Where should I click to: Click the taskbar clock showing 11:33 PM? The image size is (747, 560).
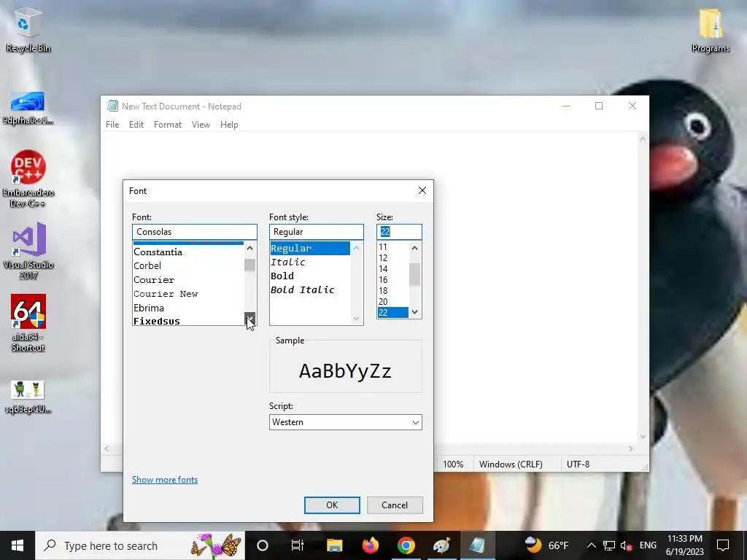(x=685, y=545)
